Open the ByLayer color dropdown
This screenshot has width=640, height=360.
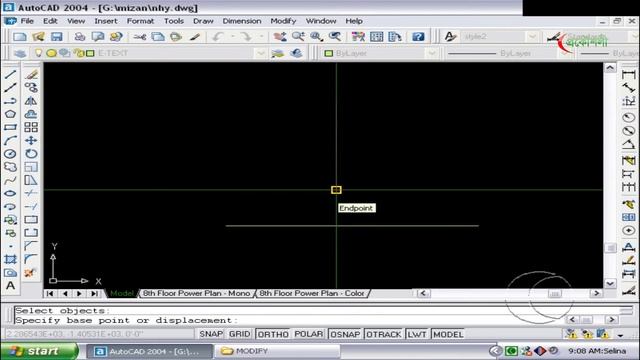pyautogui.click(x=431, y=53)
